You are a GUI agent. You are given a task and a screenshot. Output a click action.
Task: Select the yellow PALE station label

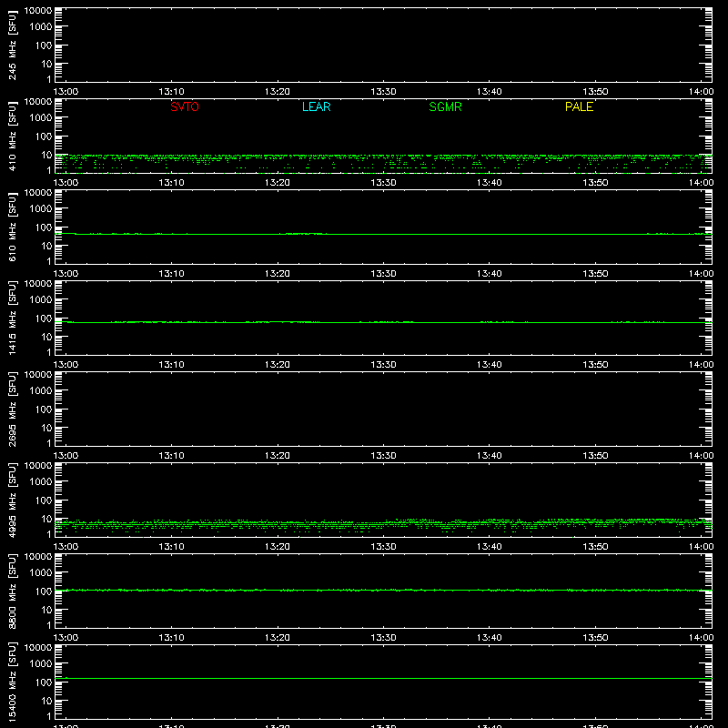tap(579, 106)
